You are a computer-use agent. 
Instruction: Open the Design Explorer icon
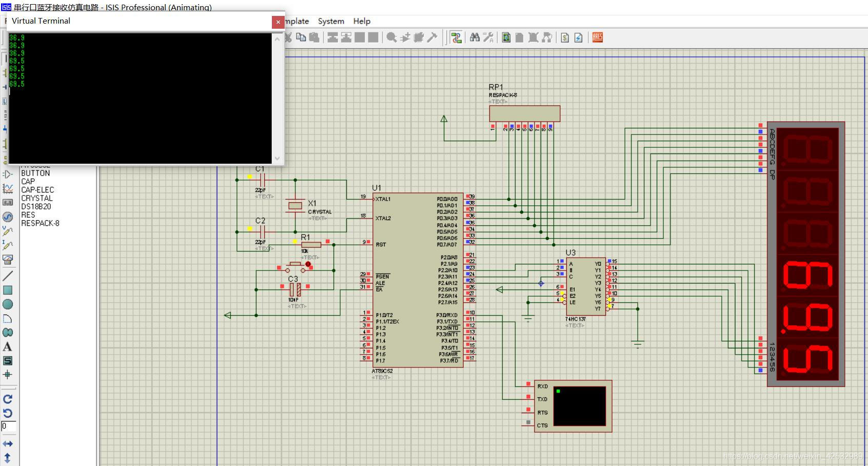(506, 37)
